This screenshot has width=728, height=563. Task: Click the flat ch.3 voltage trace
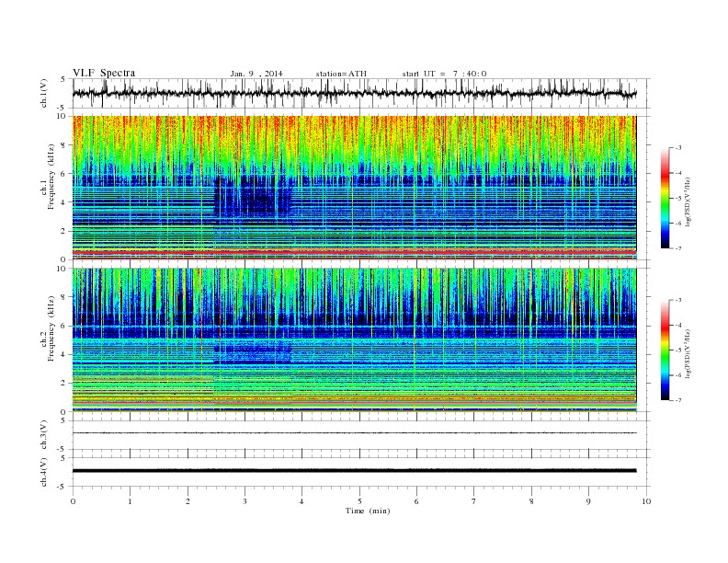pos(354,433)
